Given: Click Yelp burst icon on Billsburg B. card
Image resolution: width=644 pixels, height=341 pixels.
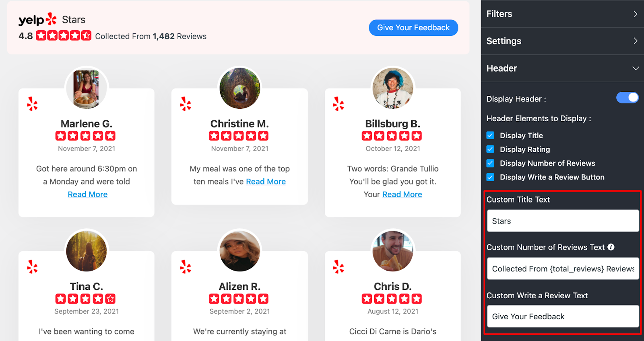Looking at the screenshot, I should (339, 104).
